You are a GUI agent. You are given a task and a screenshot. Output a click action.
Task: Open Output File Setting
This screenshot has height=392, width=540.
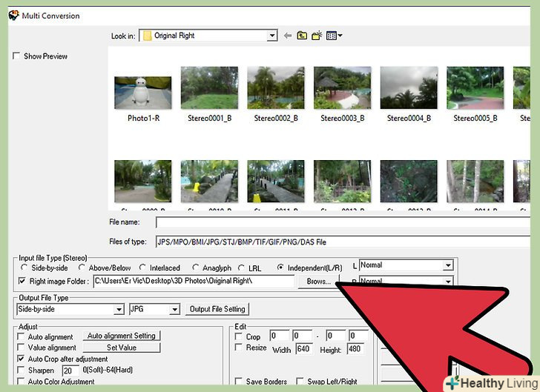click(217, 310)
